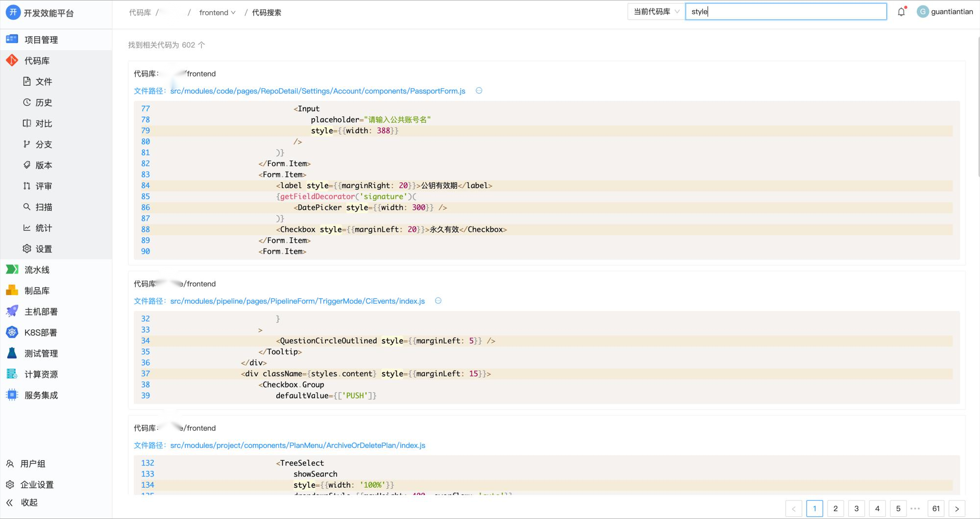Click the style search input field
This screenshot has width=980, height=519.
pyautogui.click(x=785, y=12)
